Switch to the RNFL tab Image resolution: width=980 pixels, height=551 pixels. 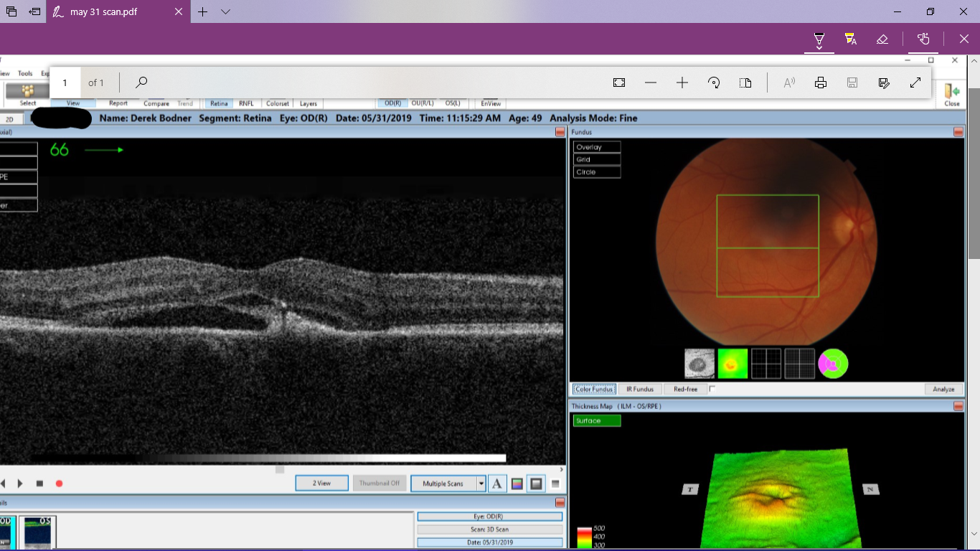pos(246,103)
